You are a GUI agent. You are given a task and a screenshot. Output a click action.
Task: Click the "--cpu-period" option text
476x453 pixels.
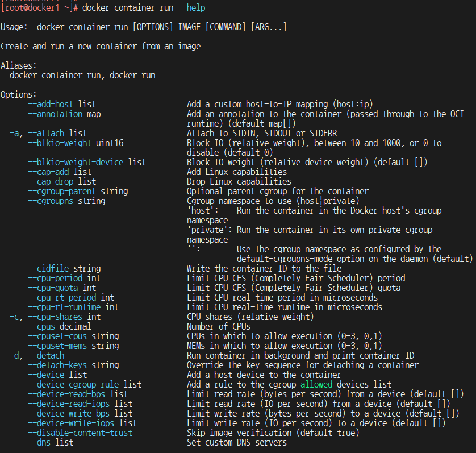pyautogui.click(x=55, y=279)
